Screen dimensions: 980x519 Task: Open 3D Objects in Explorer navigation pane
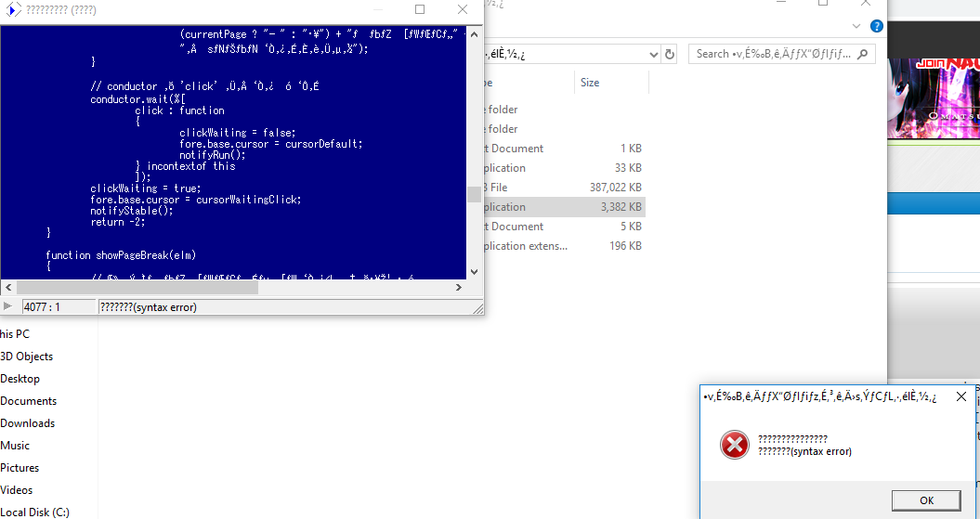pos(27,357)
